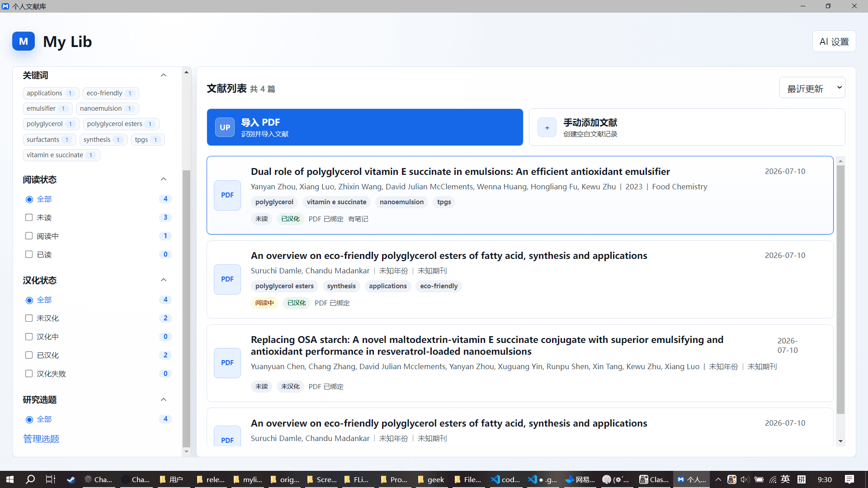Filter by keyword emulsifier

pos(47,108)
